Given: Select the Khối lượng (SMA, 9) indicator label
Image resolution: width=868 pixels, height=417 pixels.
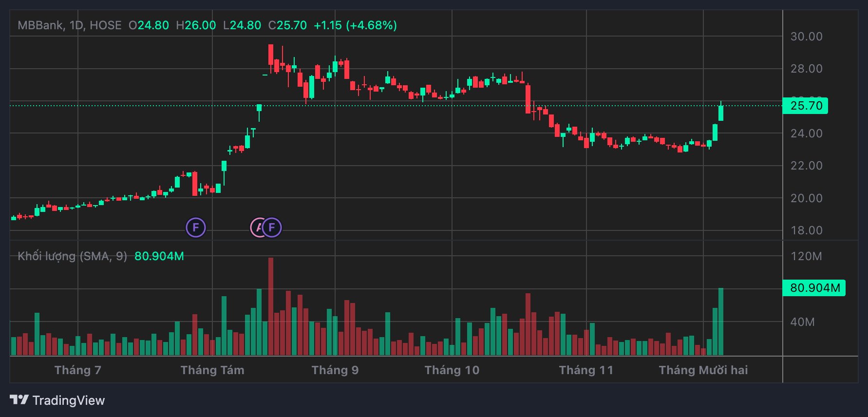Looking at the screenshot, I should pyautogui.click(x=72, y=256).
